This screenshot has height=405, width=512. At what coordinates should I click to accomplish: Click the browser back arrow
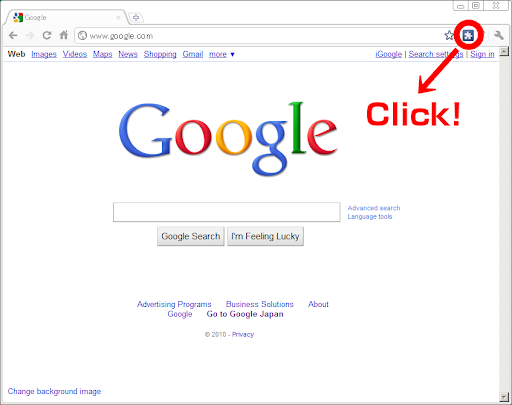tap(13, 35)
